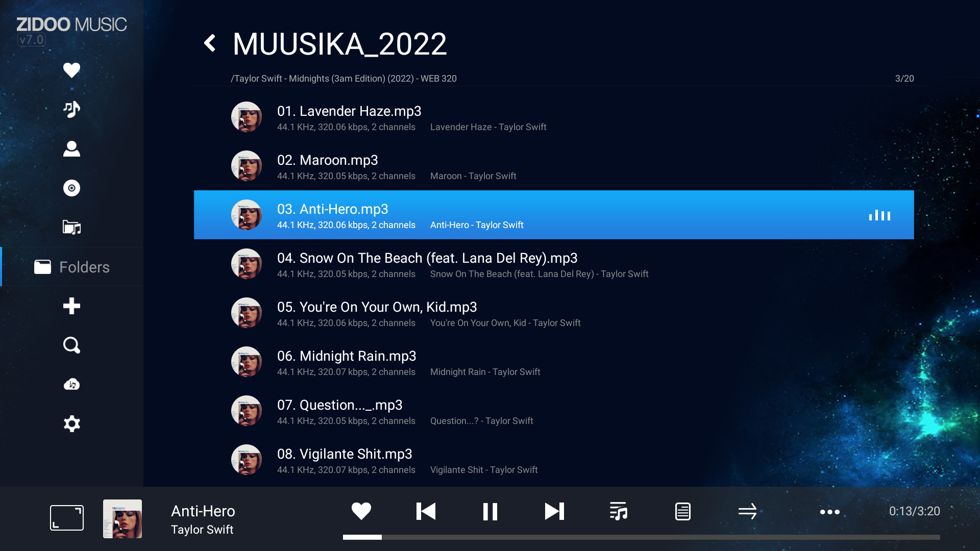Click Vigilante Shit row album art
Screen dimensions: 980x551
pyautogui.click(x=247, y=460)
